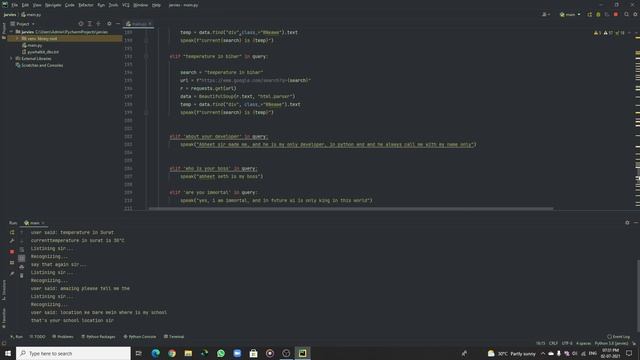640x360 pixels.
Task: Open the Terminal tool window
Action: 174,337
